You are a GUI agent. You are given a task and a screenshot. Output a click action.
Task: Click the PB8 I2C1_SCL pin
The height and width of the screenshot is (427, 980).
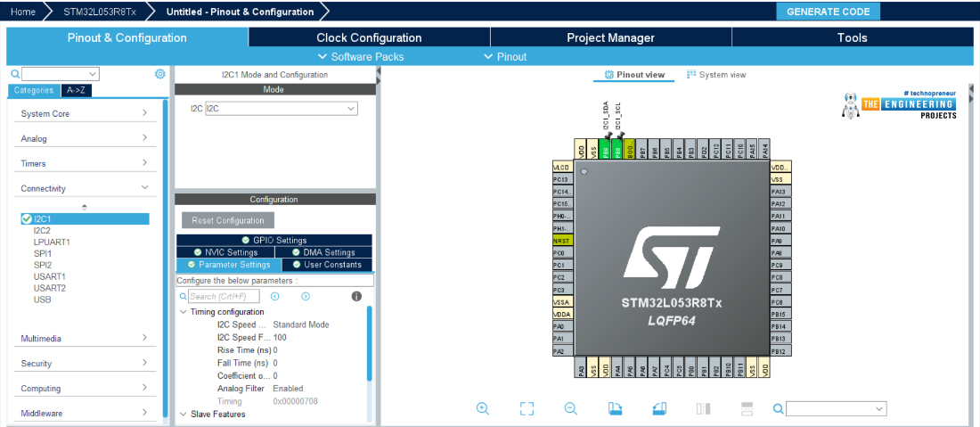point(617,148)
